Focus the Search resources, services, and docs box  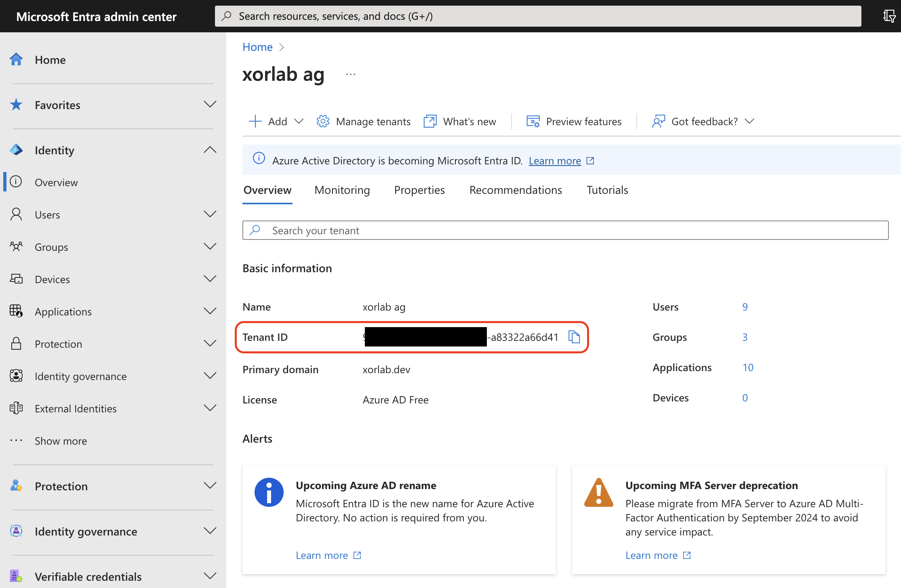click(x=538, y=16)
